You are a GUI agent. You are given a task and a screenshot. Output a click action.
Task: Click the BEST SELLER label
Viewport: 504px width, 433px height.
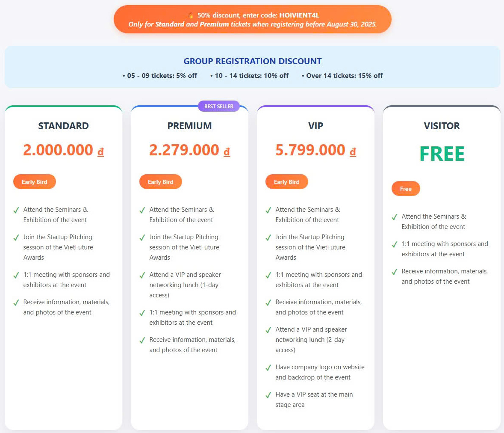pyautogui.click(x=219, y=106)
